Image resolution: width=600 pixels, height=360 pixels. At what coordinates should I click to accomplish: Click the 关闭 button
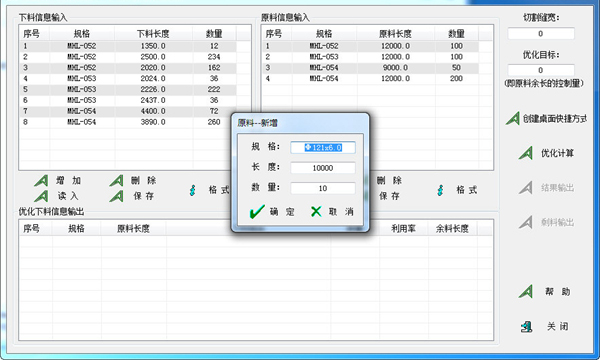pos(545,326)
